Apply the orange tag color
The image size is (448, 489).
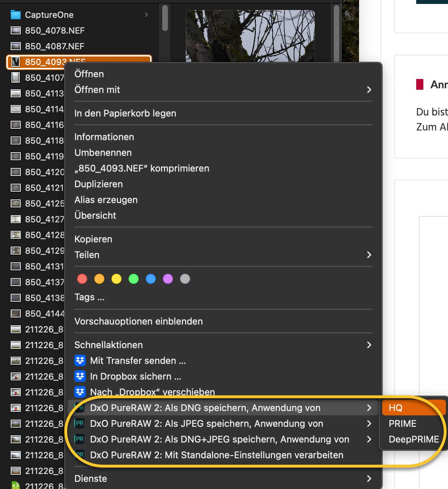pos(99,279)
